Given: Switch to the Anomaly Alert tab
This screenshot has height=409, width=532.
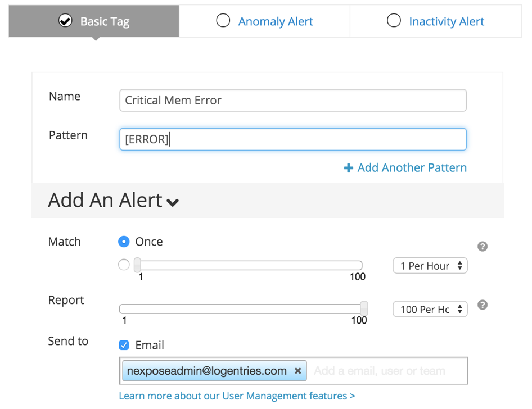Looking at the screenshot, I should point(264,21).
